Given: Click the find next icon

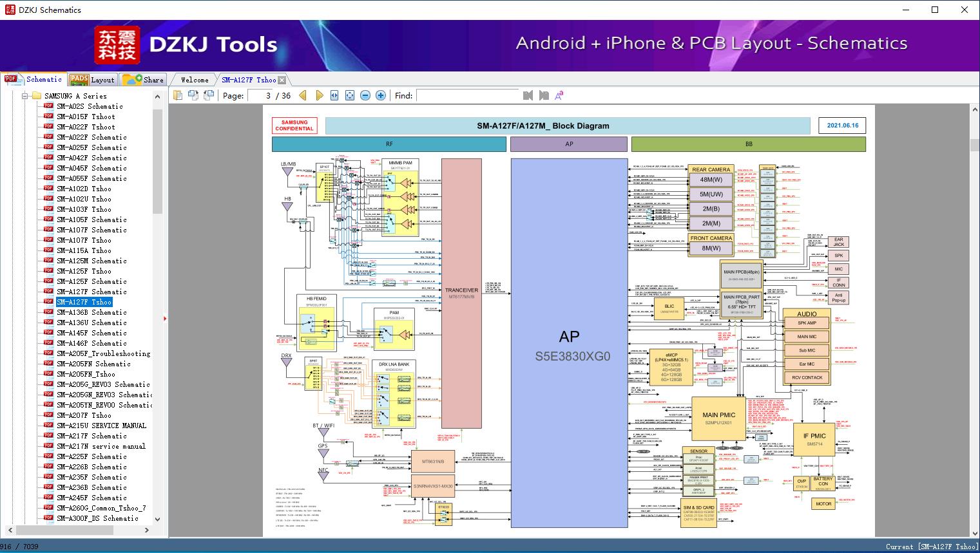Looking at the screenshot, I should click(544, 95).
